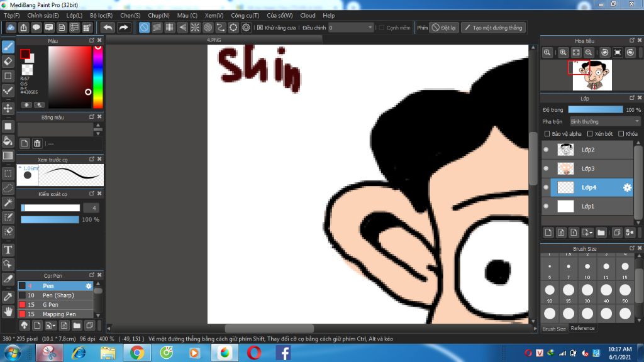Open the Help menu
This screenshot has height=362, width=644.
click(328, 16)
